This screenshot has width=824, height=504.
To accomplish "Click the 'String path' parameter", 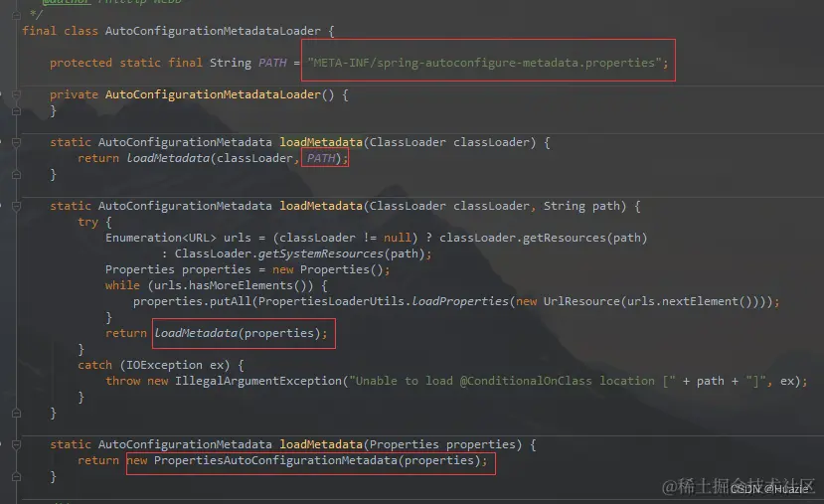I will 581,206.
